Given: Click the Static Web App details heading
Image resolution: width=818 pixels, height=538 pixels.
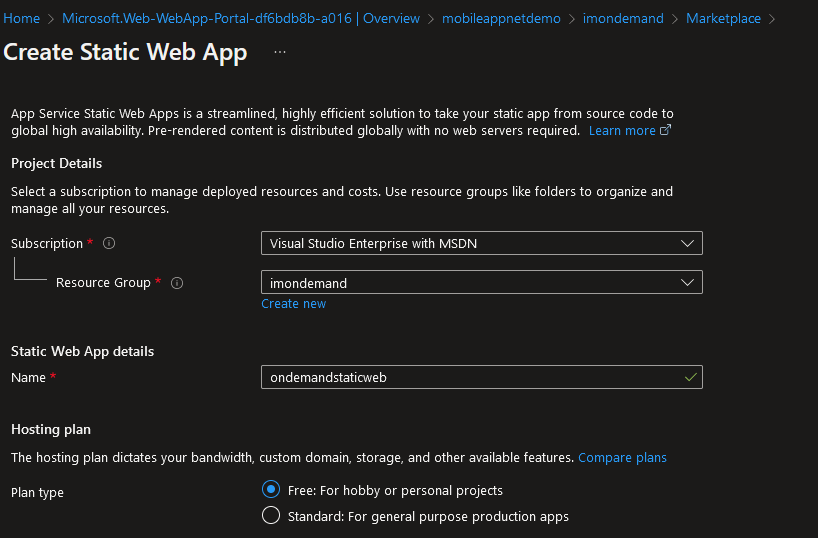Looking at the screenshot, I should pos(82,351).
